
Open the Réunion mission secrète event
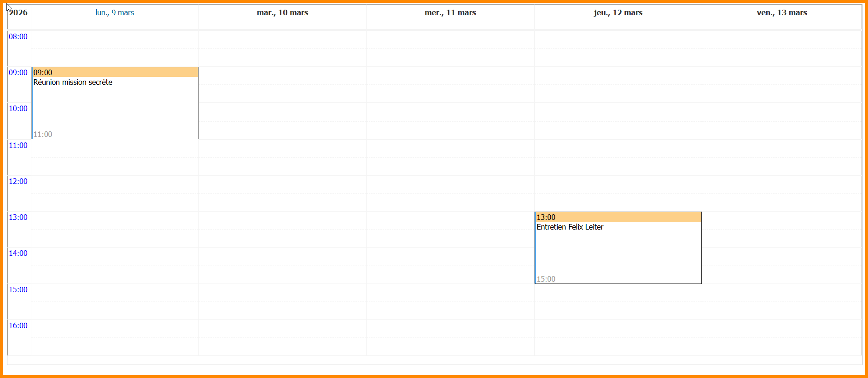pos(73,83)
